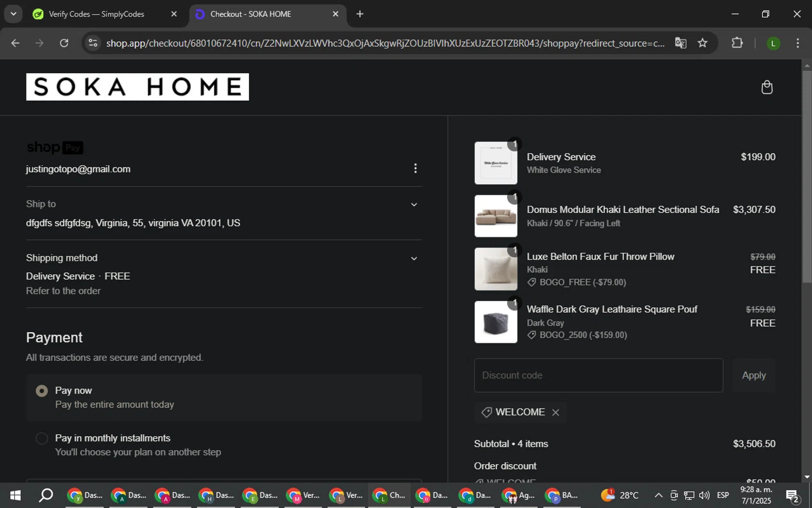Close the Checkout - SOKA HOME tab

click(x=336, y=14)
